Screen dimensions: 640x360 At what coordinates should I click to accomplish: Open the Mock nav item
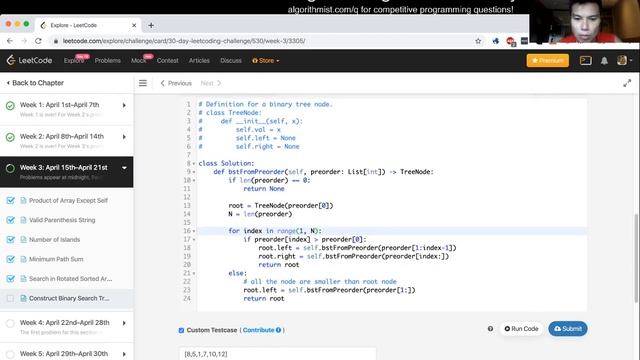click(138, 60)
